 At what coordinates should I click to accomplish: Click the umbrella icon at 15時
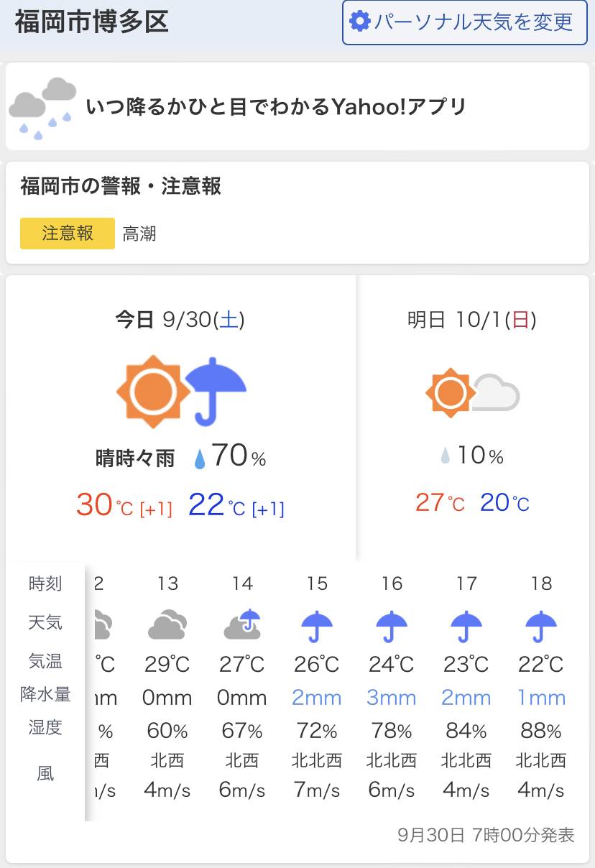point(317,626)
